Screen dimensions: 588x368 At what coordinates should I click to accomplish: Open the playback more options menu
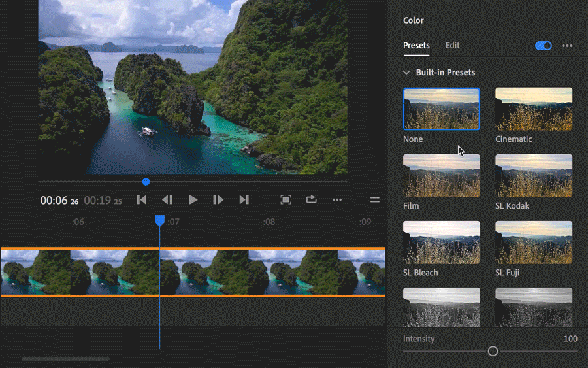pyautogui.click(x=337, y=200)
